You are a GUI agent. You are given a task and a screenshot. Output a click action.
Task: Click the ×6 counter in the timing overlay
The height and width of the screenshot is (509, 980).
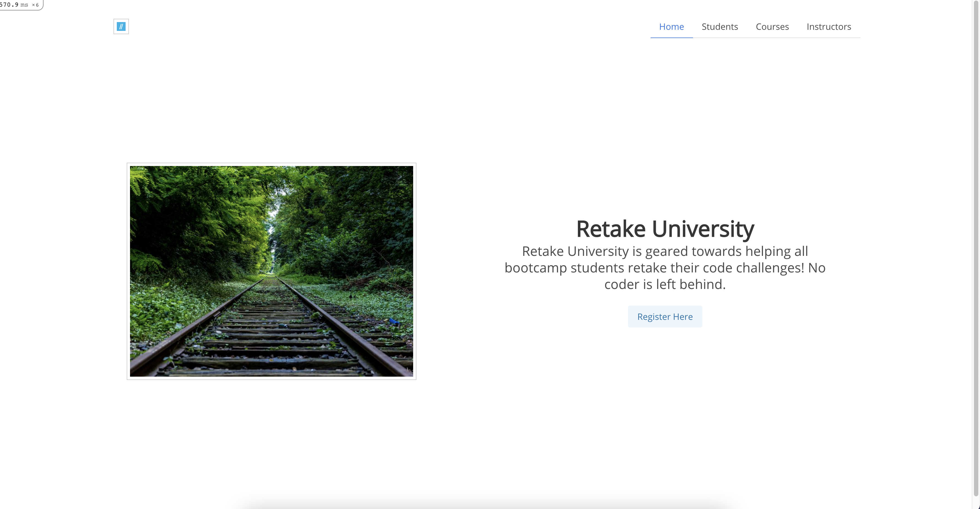[35, 5]
